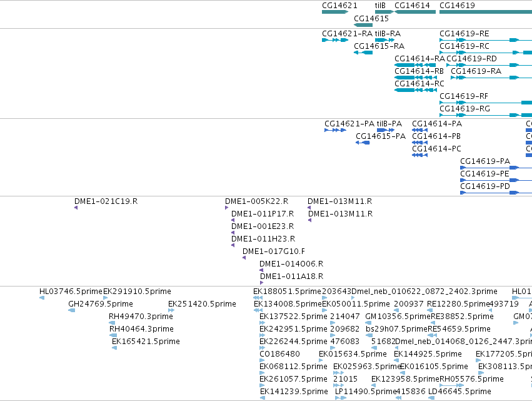
Task: Open the CG14614 gene in the gene track
Action: point(415,12)
